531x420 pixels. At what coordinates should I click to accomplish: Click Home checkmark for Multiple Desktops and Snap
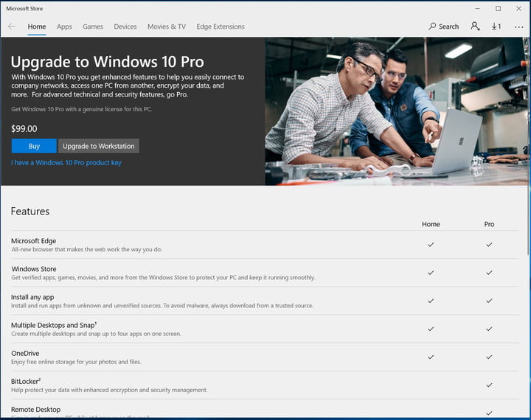(x=431, y=329)
